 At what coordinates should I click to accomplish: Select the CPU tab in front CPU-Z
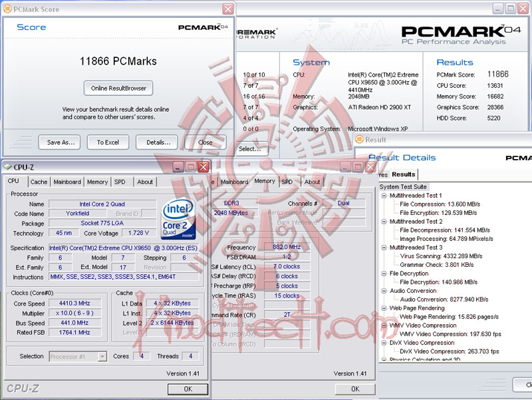point(13,181)
